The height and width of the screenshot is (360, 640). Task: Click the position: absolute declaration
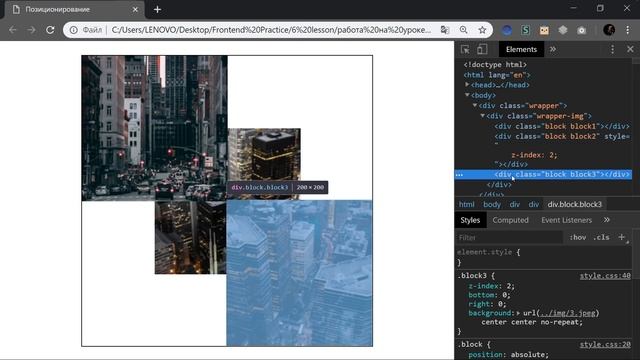coord(509,355)
